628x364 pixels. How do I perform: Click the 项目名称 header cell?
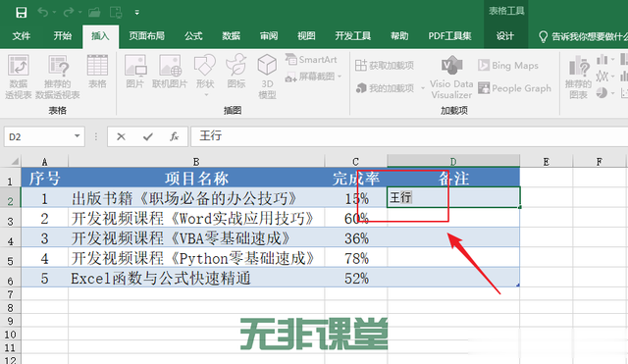coord(196,178)
